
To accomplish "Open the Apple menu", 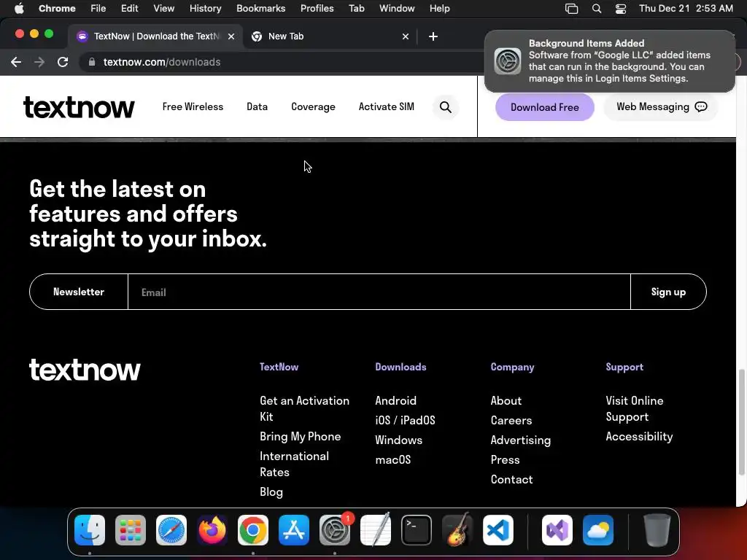I will click(19, 8).
